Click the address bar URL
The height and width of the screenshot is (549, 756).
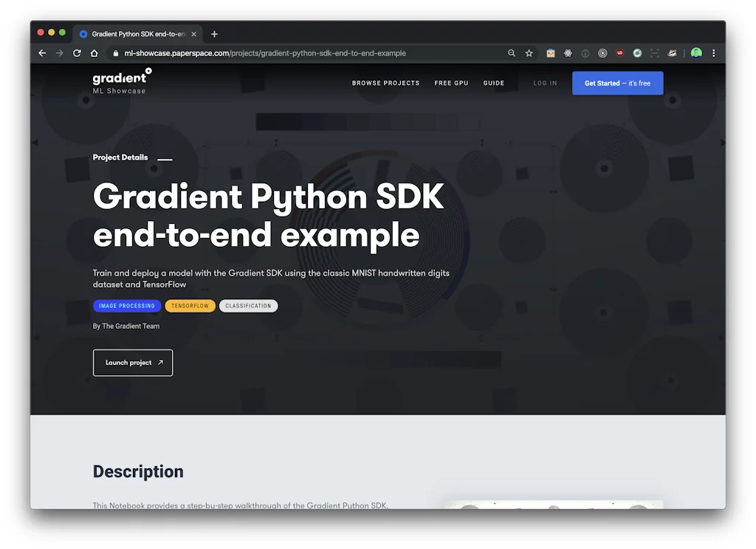pyautogui.click(x=265, y=53)
